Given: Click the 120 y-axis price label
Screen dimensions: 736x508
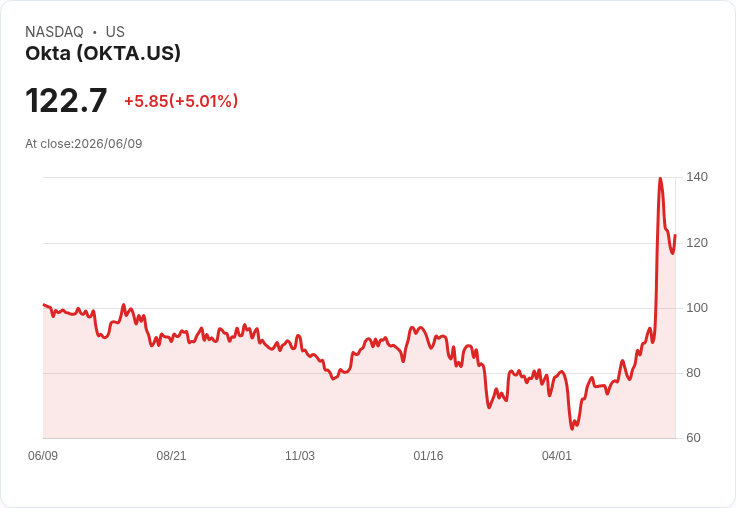Looking at the screenshot, I should [697, 243].
